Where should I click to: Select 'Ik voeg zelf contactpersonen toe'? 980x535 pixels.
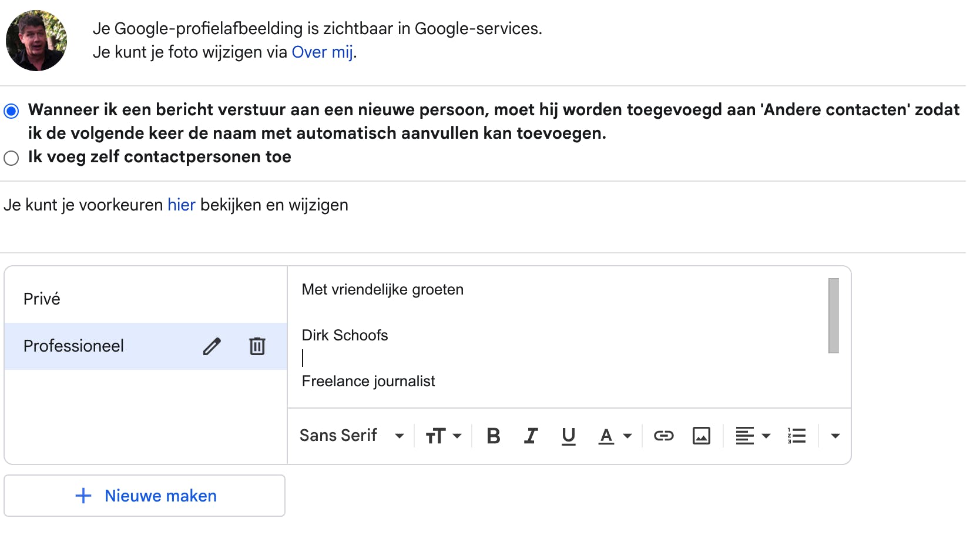11,158
